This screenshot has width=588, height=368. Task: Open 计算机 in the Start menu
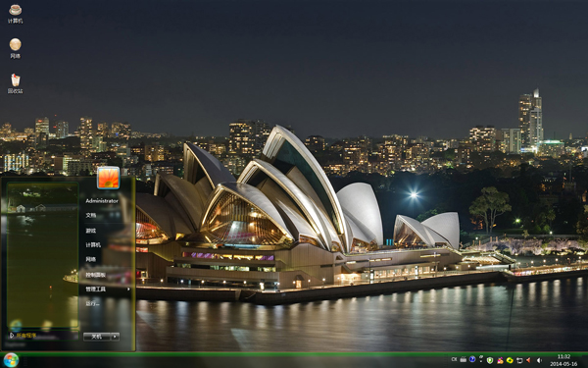pos(93,244)
